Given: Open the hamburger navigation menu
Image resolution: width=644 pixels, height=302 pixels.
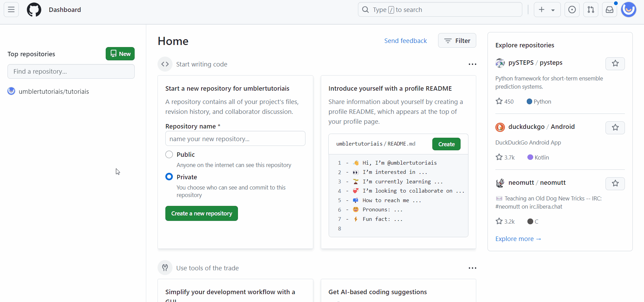Looking at the screenshot, I should click(11, 10).
